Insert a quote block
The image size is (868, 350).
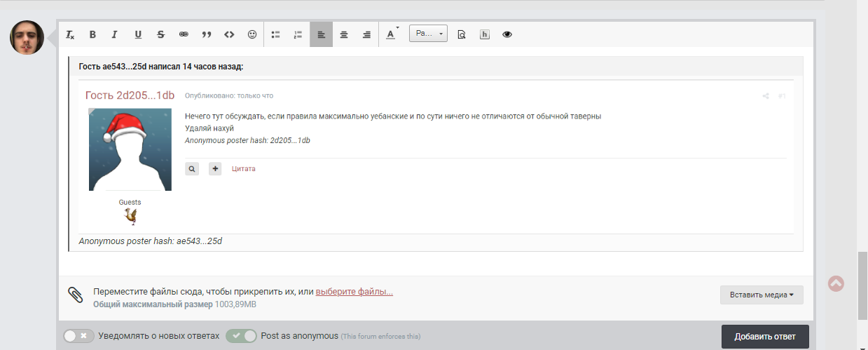coord(206,34)
